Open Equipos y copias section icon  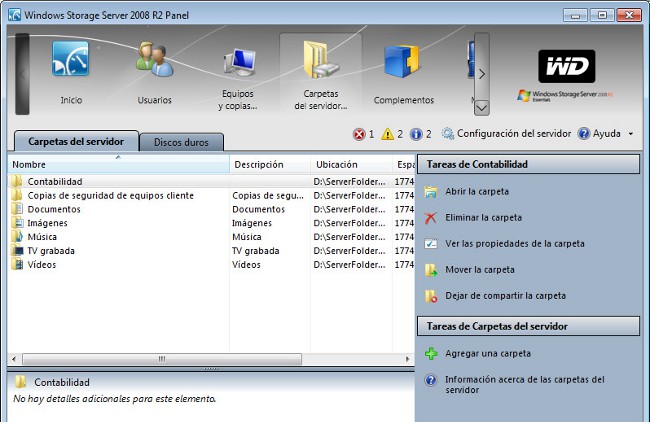click(x=239, y=62)
